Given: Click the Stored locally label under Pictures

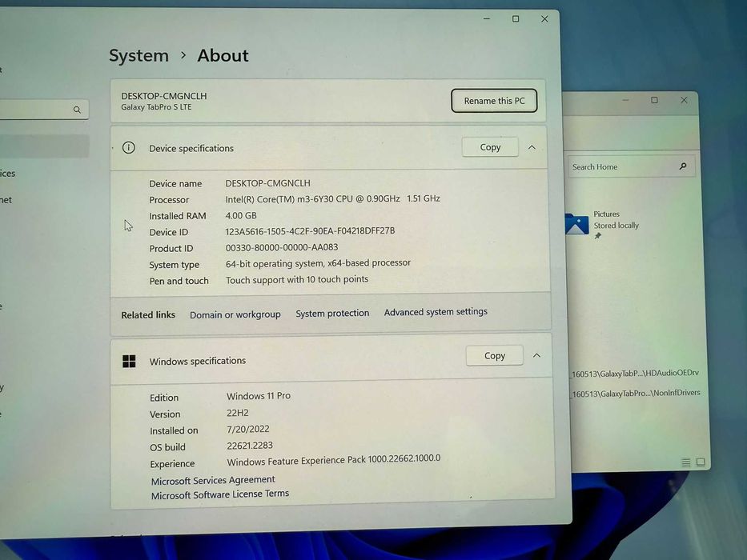Looking at the screenshot, I should point(616,226).
